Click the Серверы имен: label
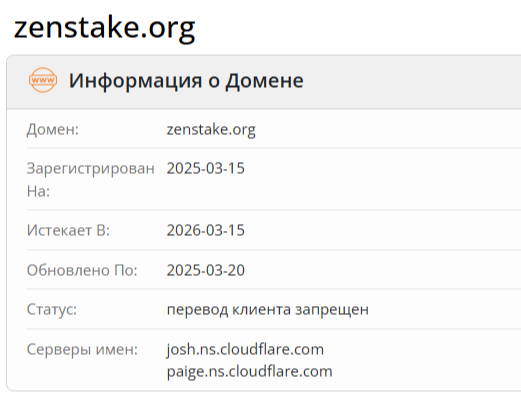 tap(82, 350)
